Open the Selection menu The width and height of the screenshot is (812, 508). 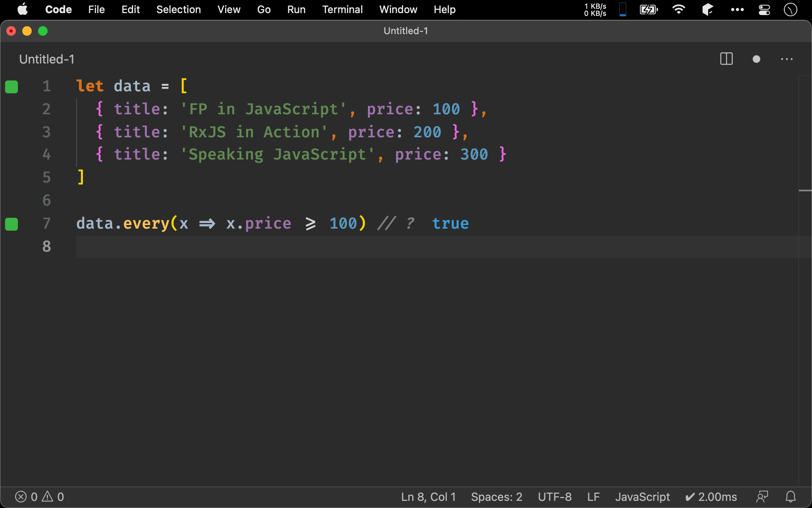(x=178, y=10)
